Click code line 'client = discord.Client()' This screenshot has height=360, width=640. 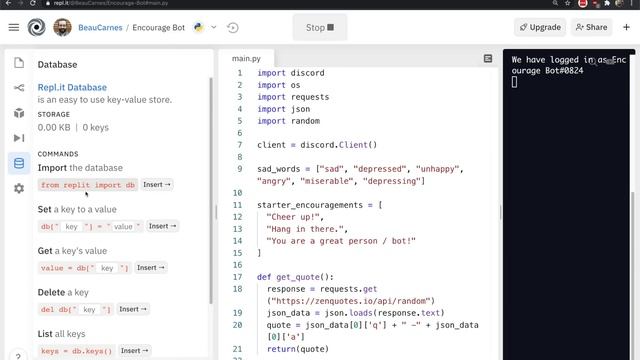coord(317,145)
